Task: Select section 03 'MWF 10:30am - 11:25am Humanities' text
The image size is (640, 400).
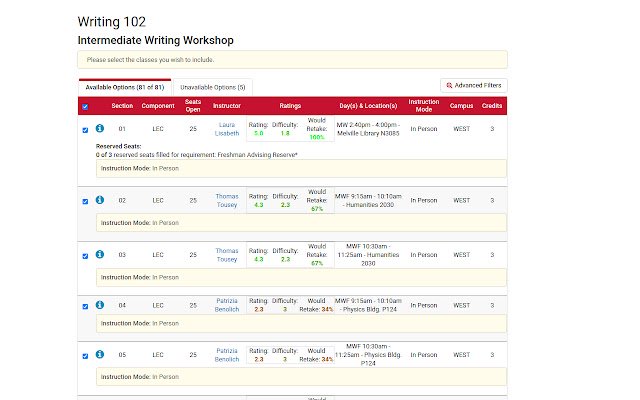Action: point(368,255)
